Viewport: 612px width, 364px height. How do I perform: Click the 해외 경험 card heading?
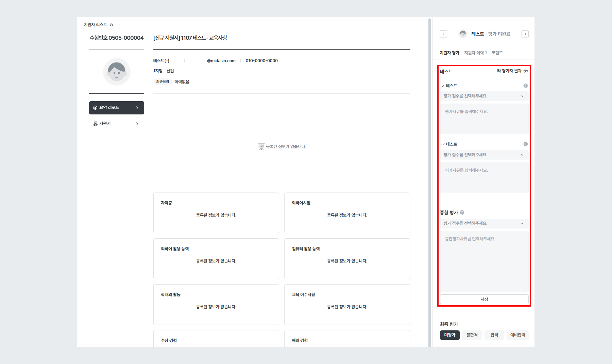(x=300, y=341)
